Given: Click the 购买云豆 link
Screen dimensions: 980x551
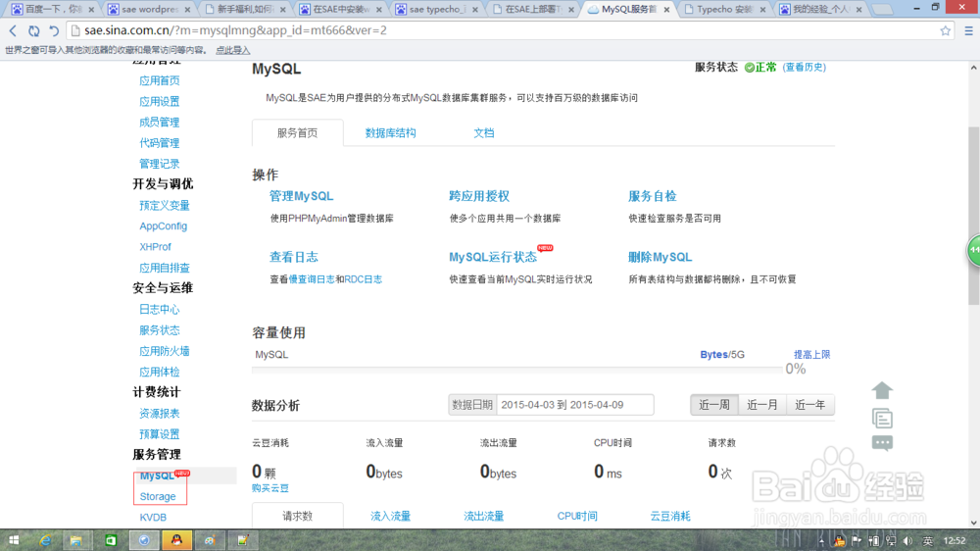Looking at the screenshot, I should point(270,488).
